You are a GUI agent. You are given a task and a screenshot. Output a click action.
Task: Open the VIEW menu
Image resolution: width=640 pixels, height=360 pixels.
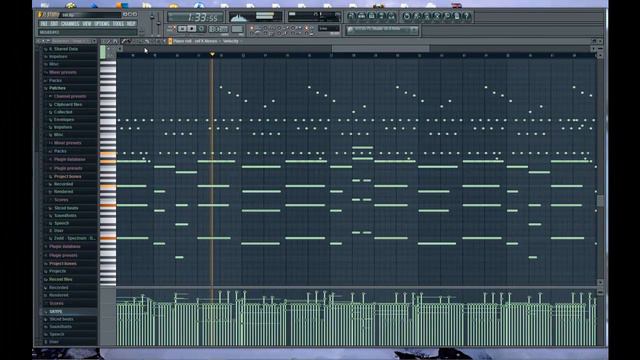pos(87,24)
